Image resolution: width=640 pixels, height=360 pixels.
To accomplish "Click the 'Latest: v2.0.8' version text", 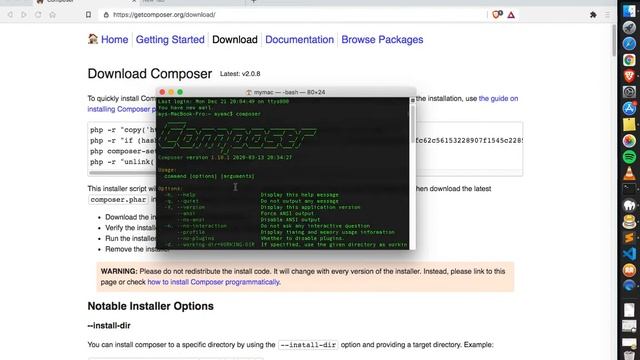I will pyautogui.click(x=240, y=74).
